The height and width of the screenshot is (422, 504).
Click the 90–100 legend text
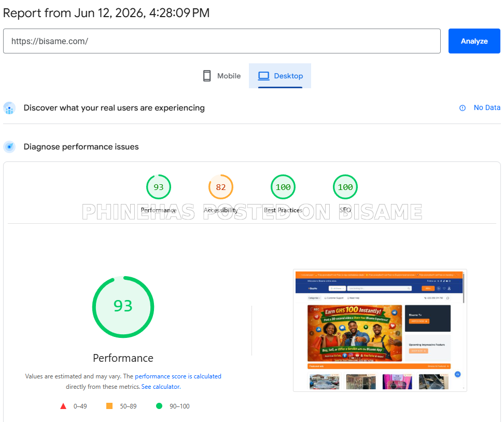tap(180, 406)
